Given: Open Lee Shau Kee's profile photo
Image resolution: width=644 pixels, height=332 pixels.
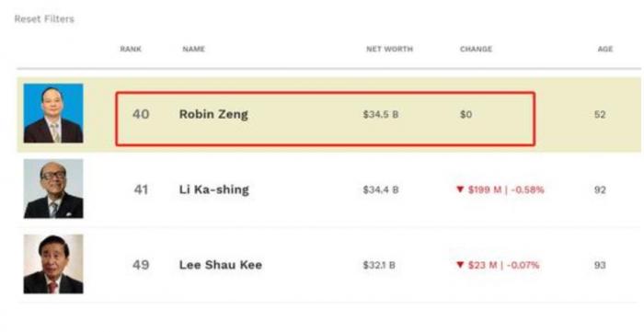Looking at the screenshot, I should (53, 264).
